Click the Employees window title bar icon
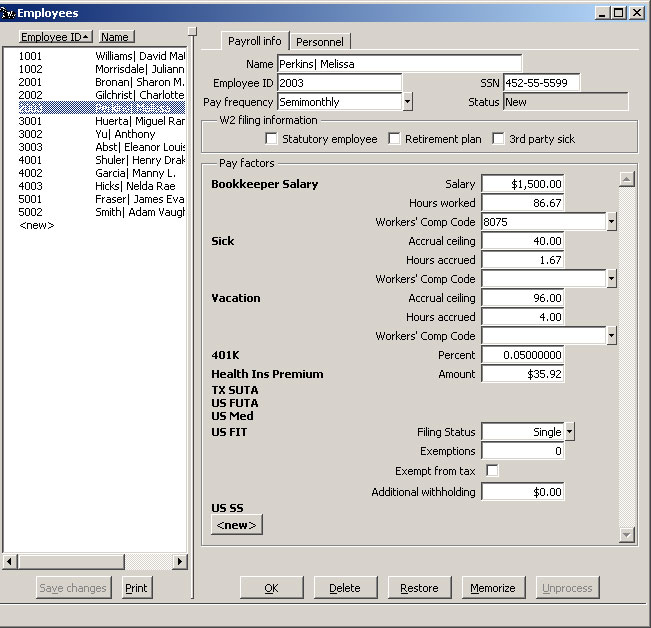 pyautogui.click(x=7, y=13)
